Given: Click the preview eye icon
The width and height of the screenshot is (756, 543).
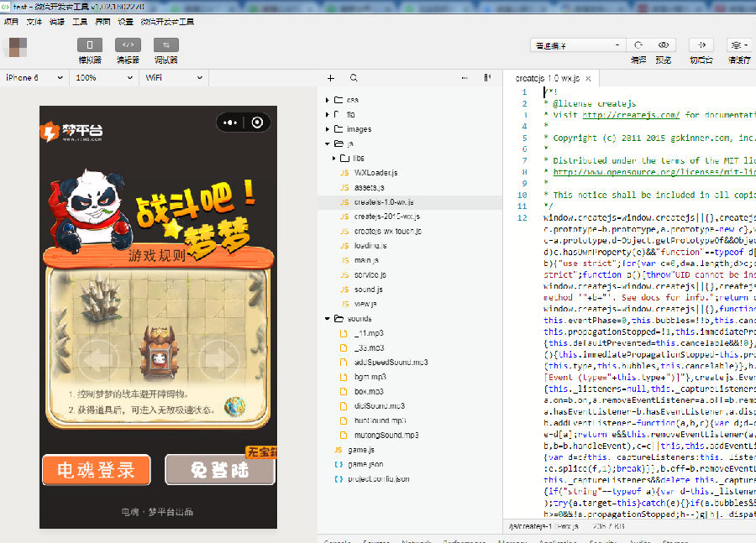Looking at the screenshot, I should pos(664,44).
